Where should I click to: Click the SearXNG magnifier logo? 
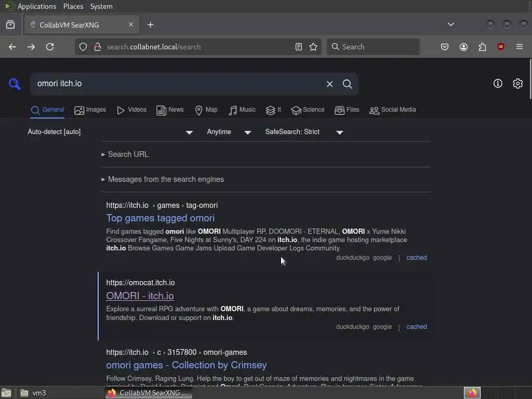pos(15,84)
